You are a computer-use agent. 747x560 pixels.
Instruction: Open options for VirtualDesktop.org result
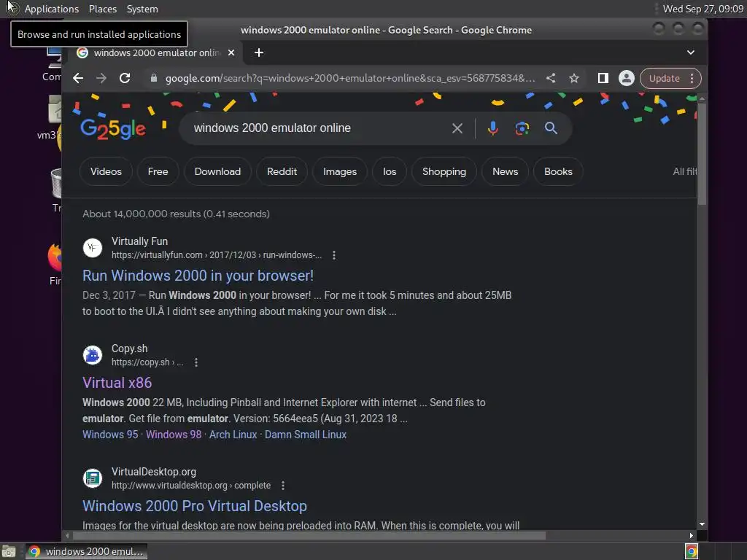coord(283,486)
